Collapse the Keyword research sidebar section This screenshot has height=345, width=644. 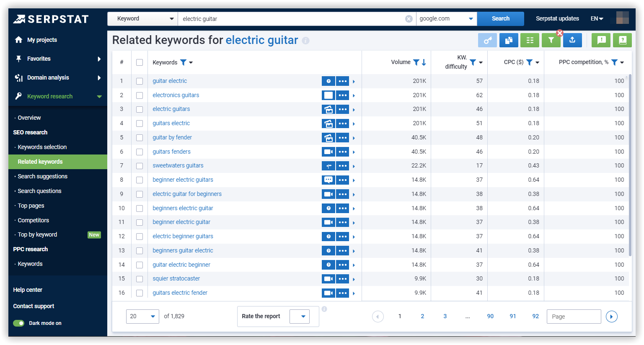[x=99, y=97]
